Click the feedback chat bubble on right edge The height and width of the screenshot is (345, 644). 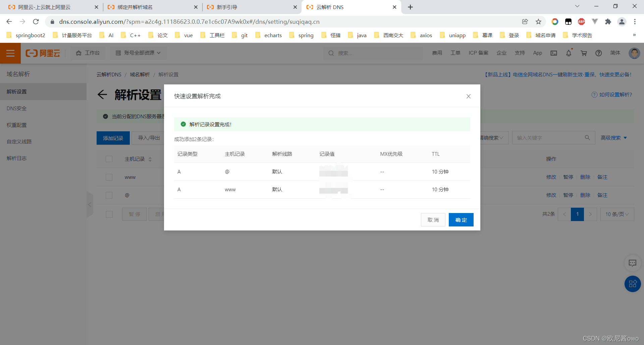pyautogui.click(x=633, y=263)
